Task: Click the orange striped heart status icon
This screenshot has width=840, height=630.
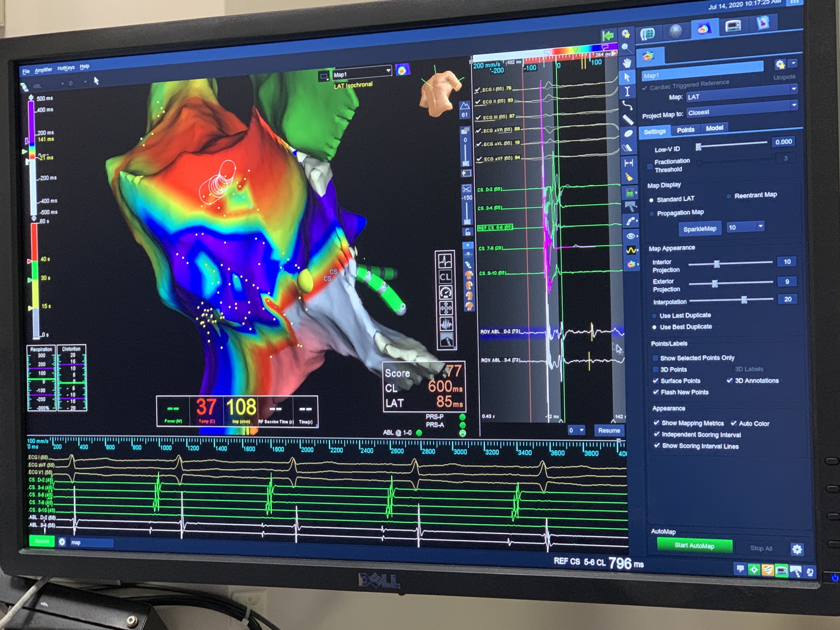Action: point(768,570)
